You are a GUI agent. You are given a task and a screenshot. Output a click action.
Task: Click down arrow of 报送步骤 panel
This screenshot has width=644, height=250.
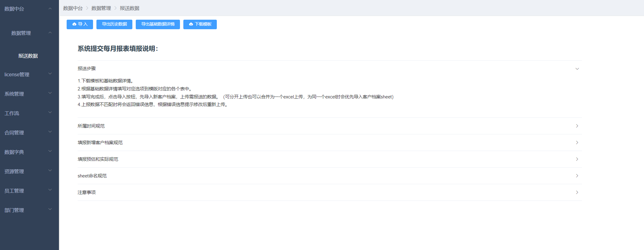tap(577, 69)
